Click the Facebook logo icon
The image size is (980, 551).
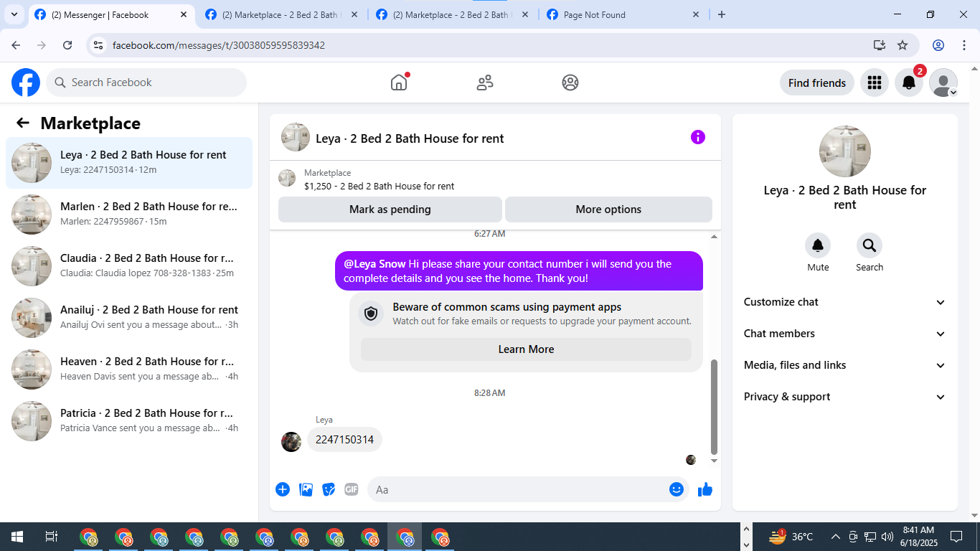point(26,83)
